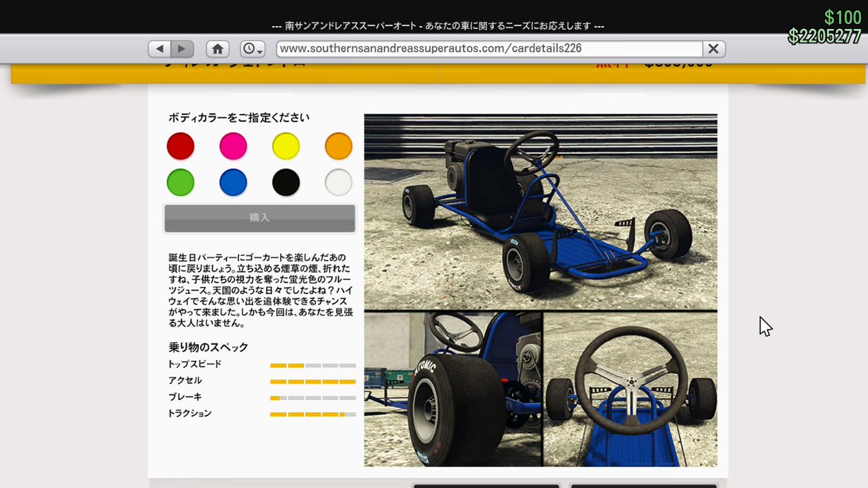Screen dimensions: 868x488
Task: Select the red body color swatch
Action: pyautogui.click(x=181, y=146)
